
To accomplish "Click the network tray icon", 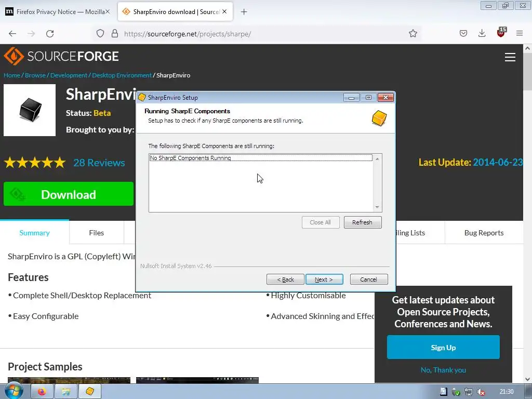I will pyautogui.click(x=469, y=392).
